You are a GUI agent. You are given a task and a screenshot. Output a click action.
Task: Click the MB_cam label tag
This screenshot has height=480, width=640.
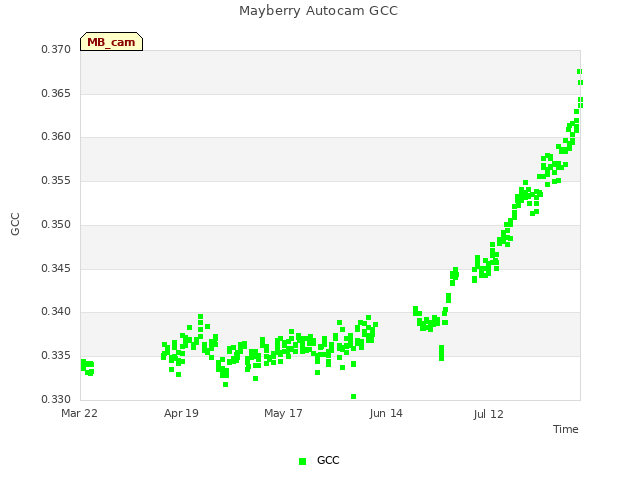[111, 42]
